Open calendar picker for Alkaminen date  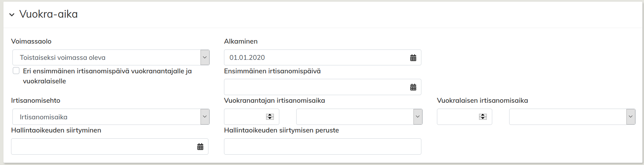(x=413, y=58)
